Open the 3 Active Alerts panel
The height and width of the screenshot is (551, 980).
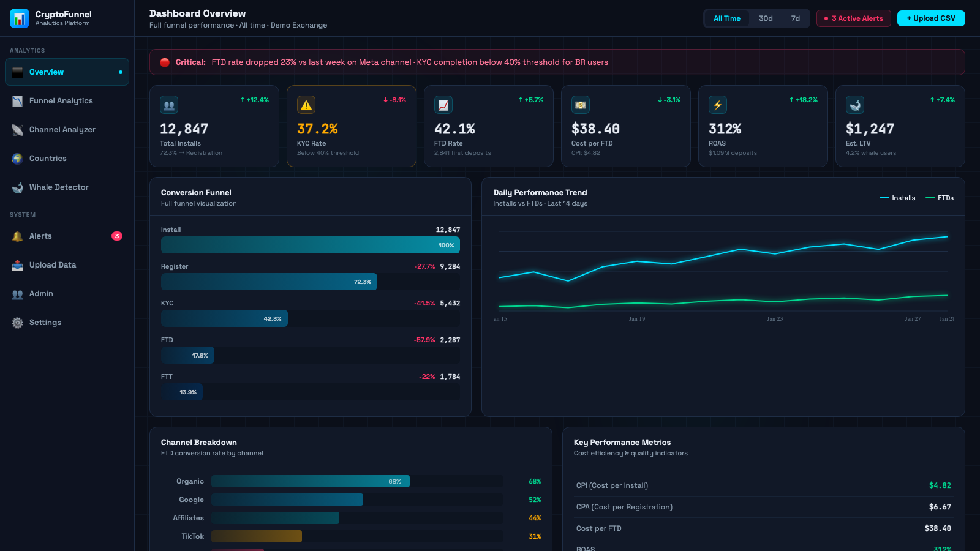point(853,18)
